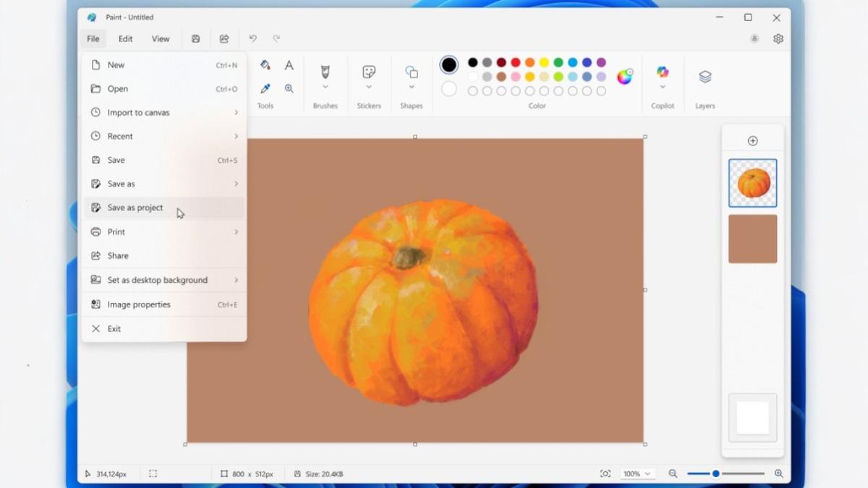Viewport: 868px width, 488px height.
Task: Open the Edit colors wheel
Action: tap(624, 77)
